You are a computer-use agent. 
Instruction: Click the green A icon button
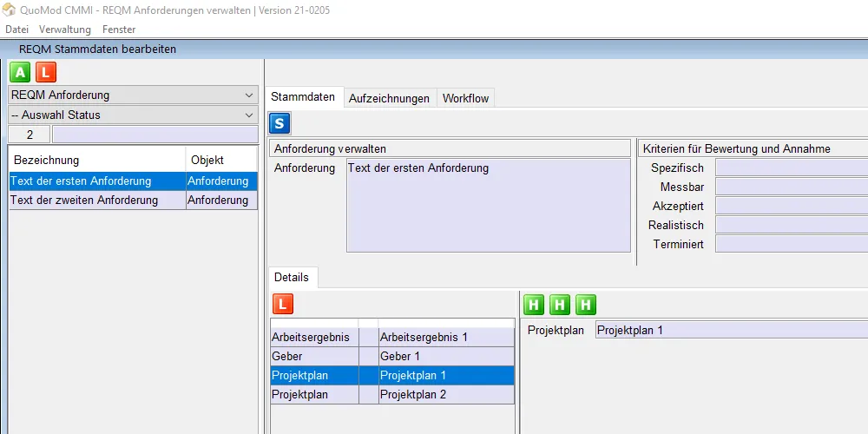[20, 72]
